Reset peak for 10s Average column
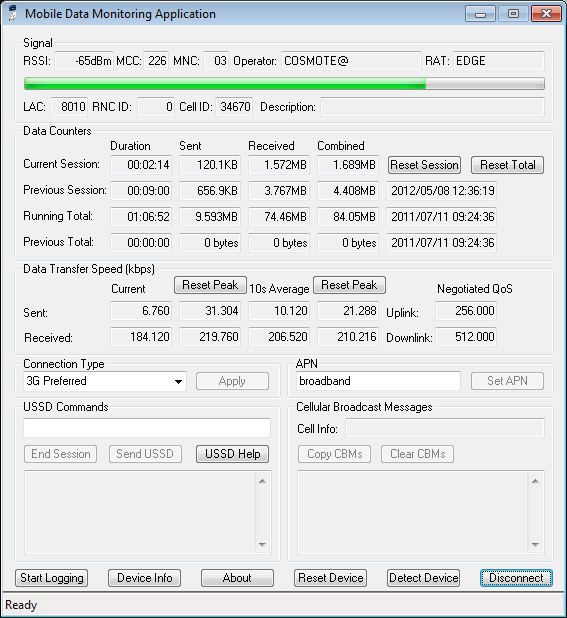 (x=349, y=285)
